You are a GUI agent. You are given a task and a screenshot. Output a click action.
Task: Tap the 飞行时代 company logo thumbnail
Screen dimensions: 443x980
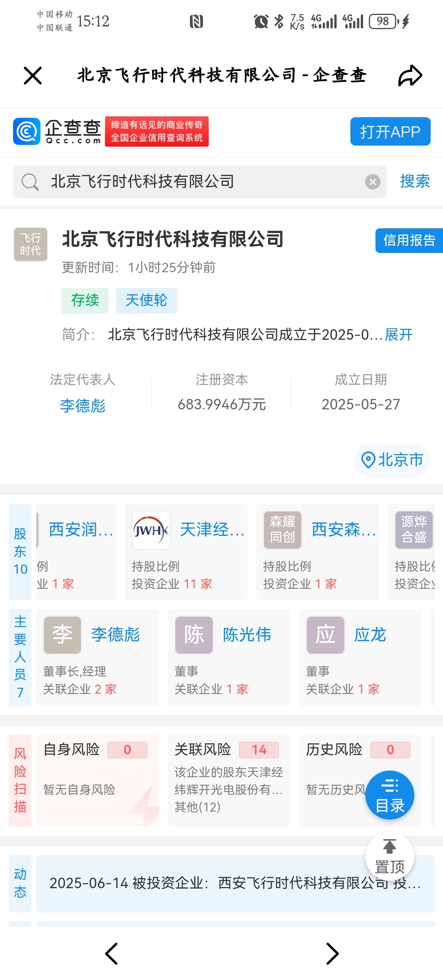31,244
